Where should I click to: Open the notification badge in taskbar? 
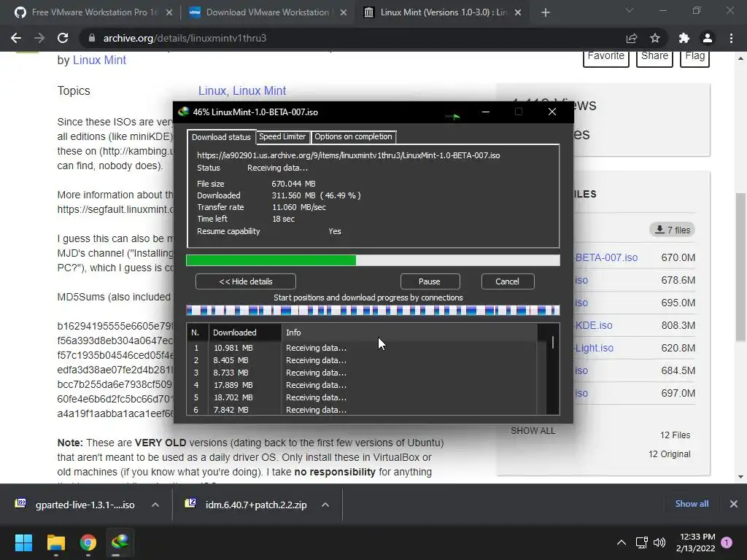727,542
